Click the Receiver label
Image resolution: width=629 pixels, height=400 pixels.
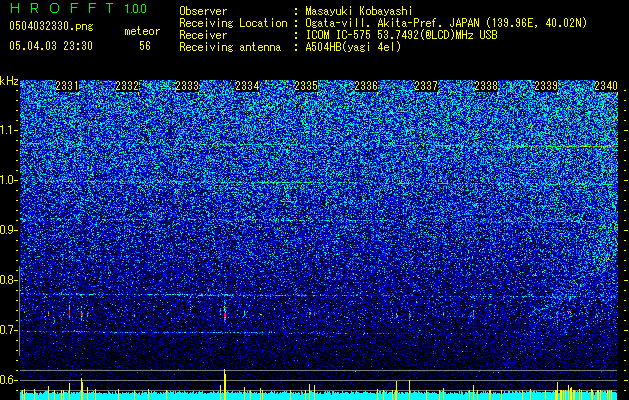(x=203, y=35)
